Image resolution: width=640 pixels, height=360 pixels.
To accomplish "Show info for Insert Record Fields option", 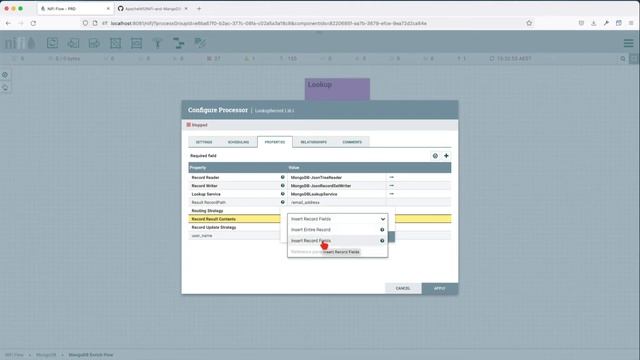I will pos(382,241).
